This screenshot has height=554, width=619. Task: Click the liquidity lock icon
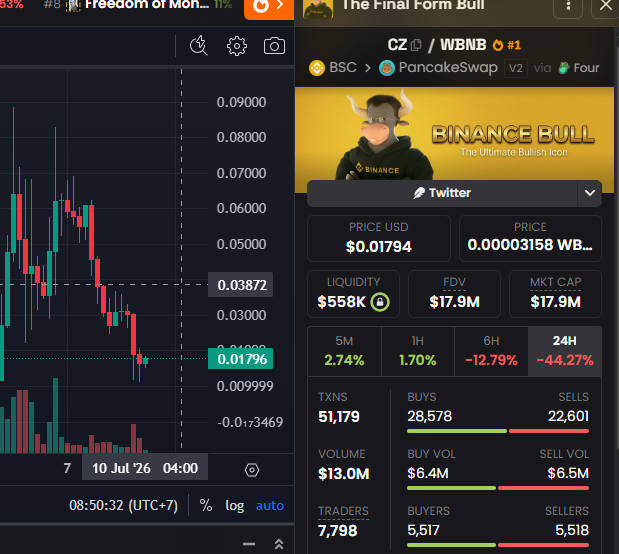click(380, 302)
